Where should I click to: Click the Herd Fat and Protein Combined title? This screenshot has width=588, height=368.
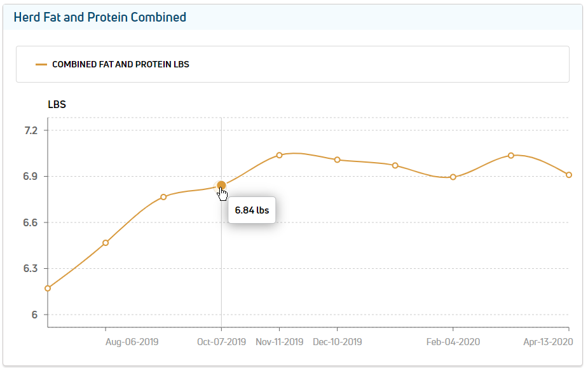coord(100,17)
